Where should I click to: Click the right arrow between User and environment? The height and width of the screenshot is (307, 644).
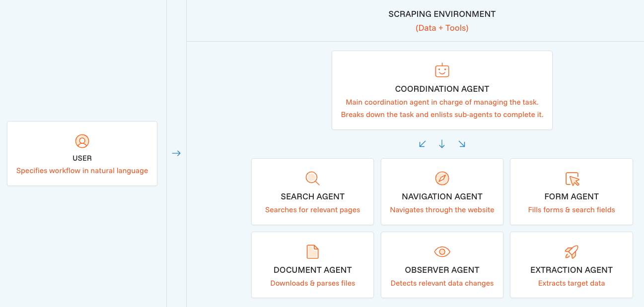[x=176, y=153]
